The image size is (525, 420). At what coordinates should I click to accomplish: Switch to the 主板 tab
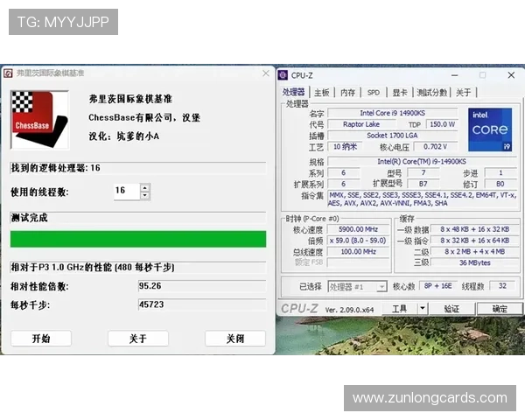pyautogui.click(x=322, y=93)
